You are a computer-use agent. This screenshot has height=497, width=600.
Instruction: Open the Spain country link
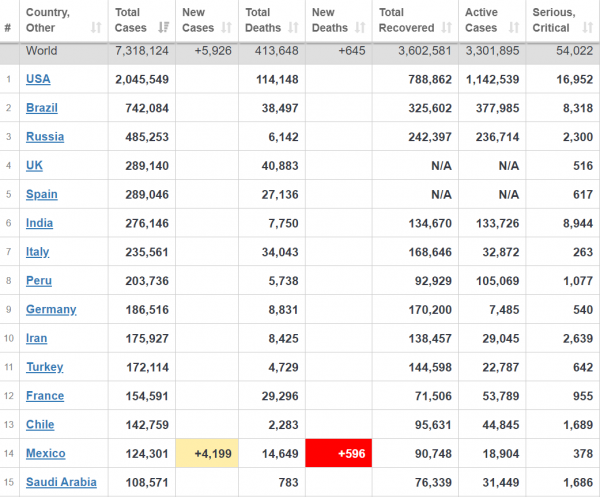click(42, 194)
